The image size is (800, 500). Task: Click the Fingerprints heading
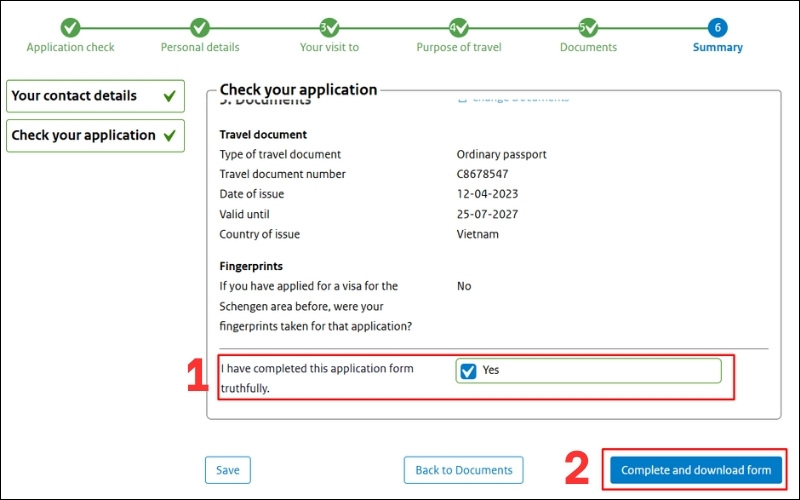coord(251,266)
